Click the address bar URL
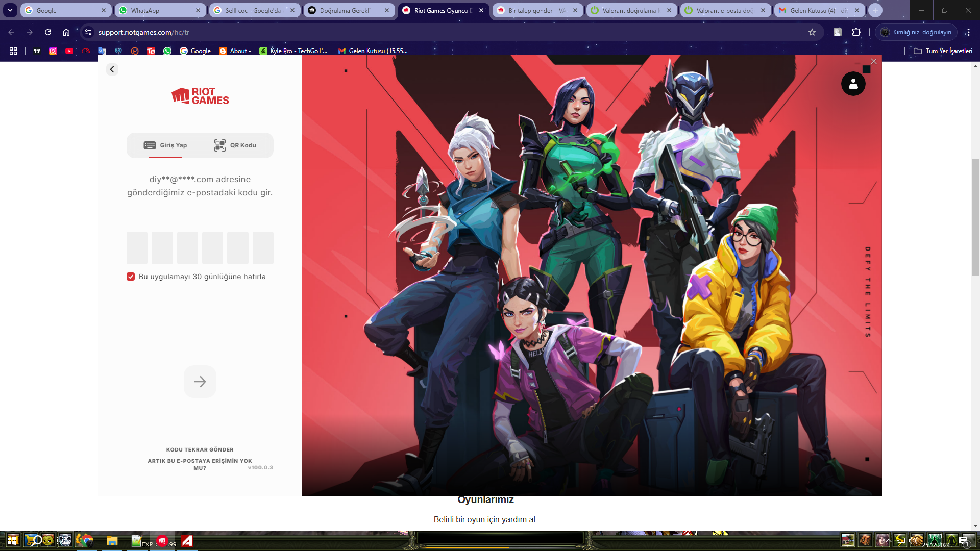Screen dimensions: 980x551 (144, 32)
